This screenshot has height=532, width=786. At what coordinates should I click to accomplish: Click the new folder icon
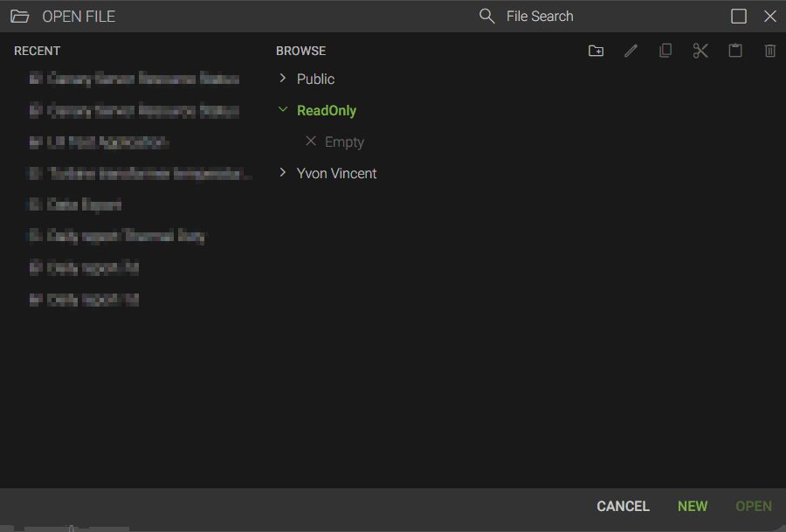coord(596,51)
